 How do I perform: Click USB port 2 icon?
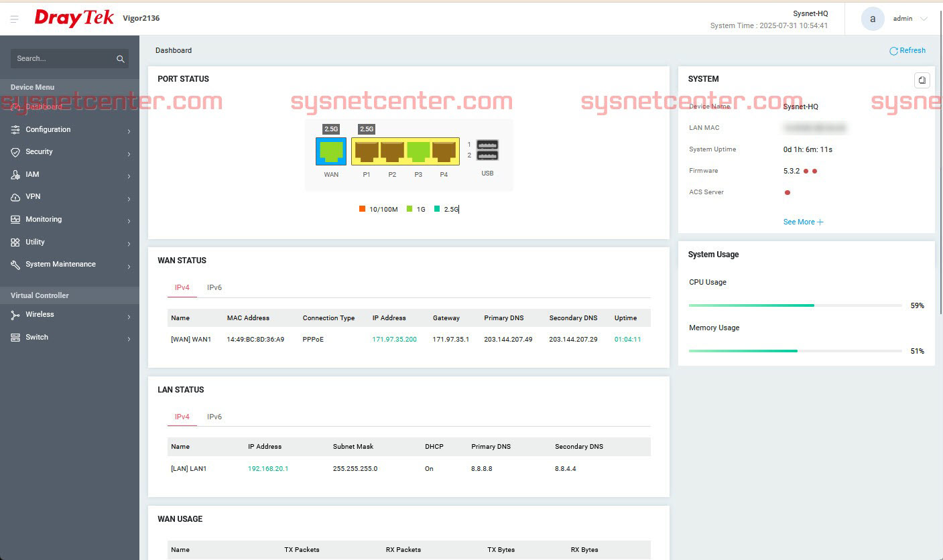487,155
